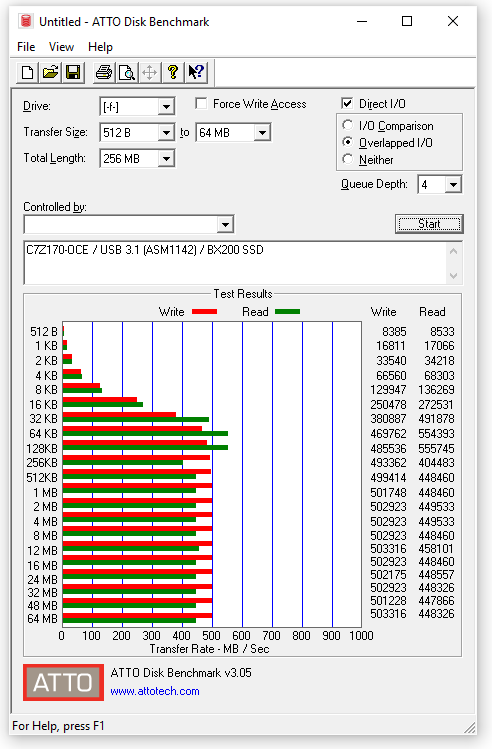Click the write value 8385

point(394,332)
